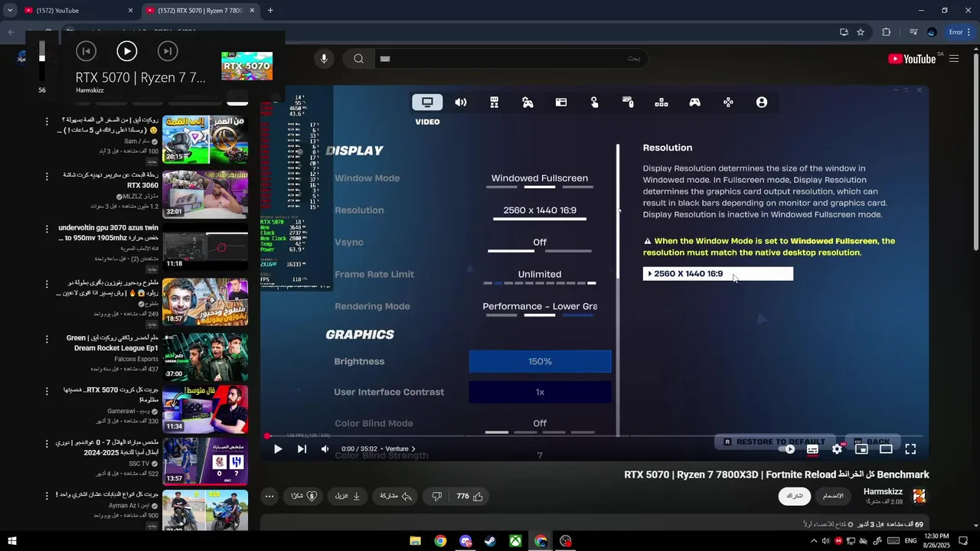
Task: Share the video via share button
Action: coord(396,497)
